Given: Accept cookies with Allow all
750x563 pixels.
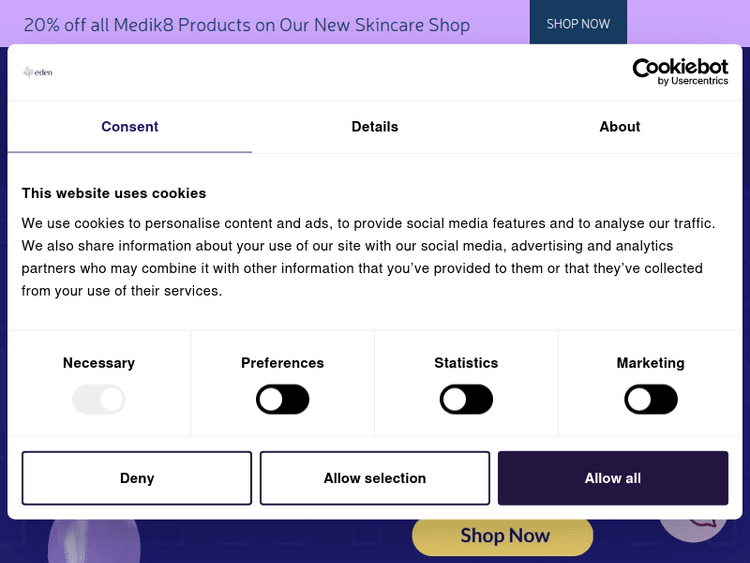Looking at the screenshot, I should coord(613,478).
